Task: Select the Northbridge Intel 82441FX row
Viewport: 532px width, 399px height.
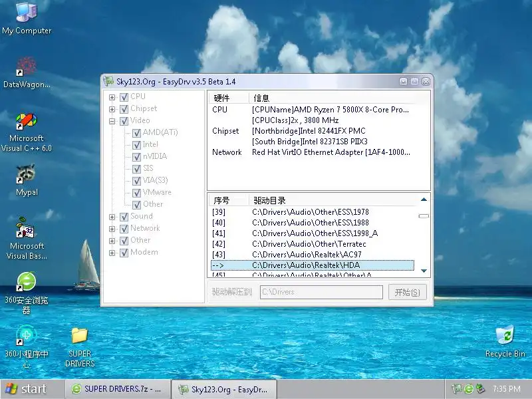Action: [313, 131]
